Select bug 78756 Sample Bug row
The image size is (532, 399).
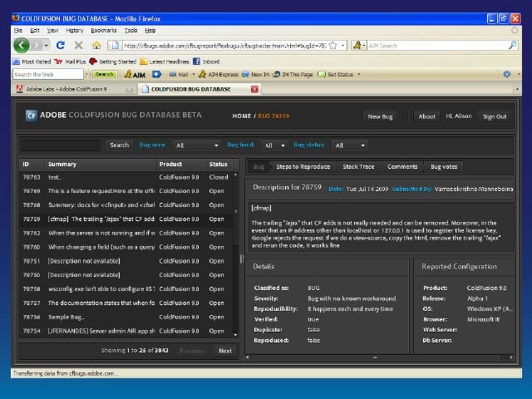pyautogui.click(x=126, y=317)
